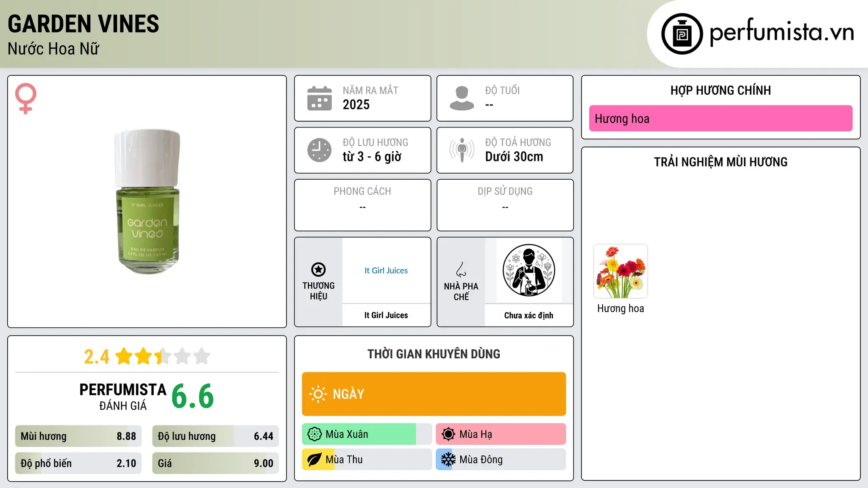This screenshot has height=488, width=868.
Task: Click the It Girl Juices bold brand label
Action: click(x=386, y=315)
